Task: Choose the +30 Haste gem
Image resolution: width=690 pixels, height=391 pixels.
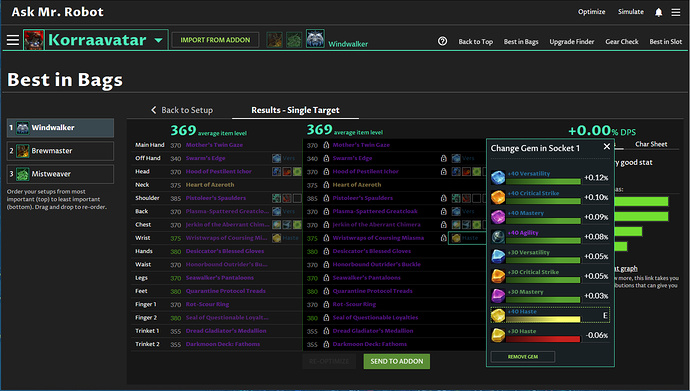Action: coord(550,335)
